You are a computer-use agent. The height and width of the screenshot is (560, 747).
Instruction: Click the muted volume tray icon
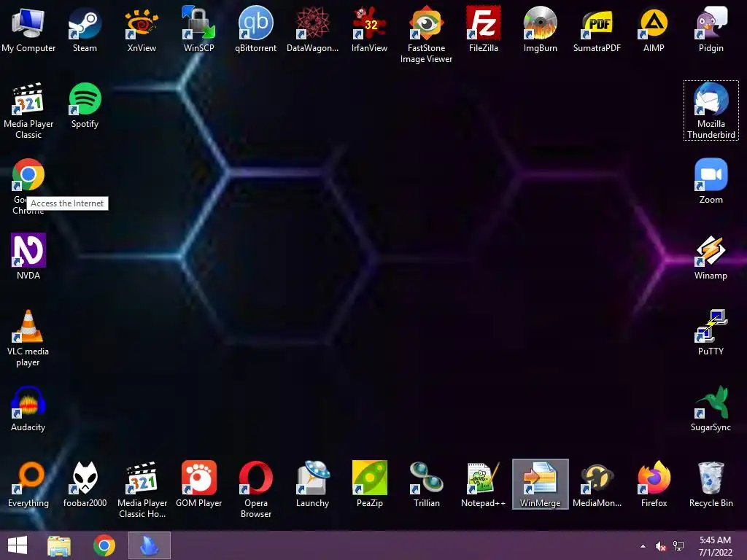(x=661, y=546)
